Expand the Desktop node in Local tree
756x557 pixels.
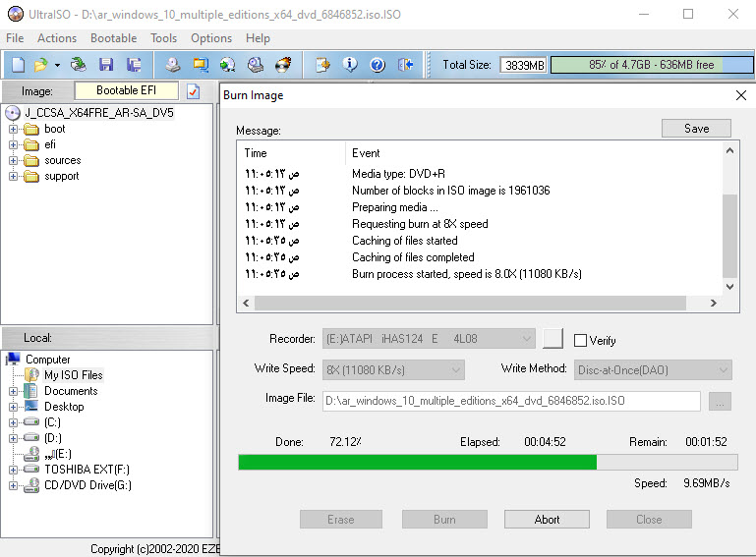click(x=13, y=407)
